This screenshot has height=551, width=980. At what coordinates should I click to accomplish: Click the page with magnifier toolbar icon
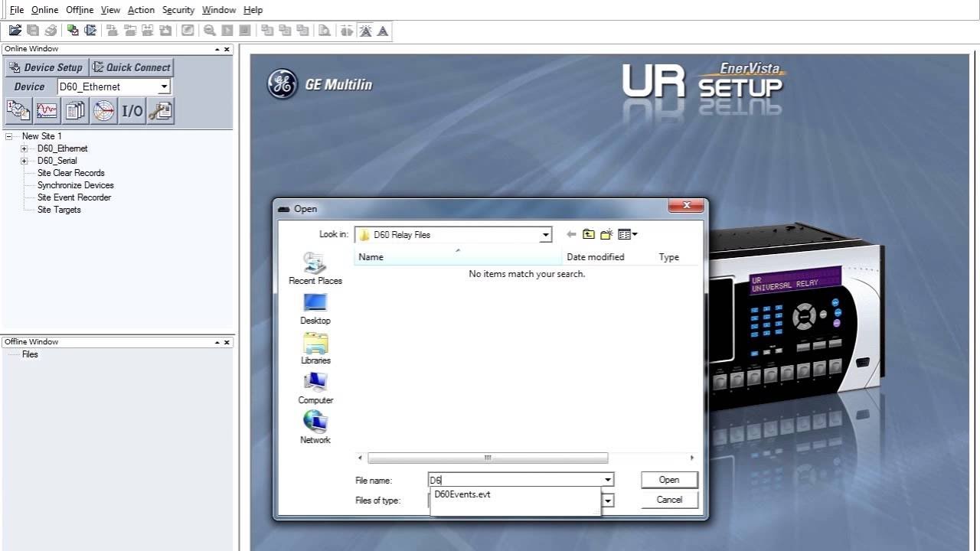325,31
